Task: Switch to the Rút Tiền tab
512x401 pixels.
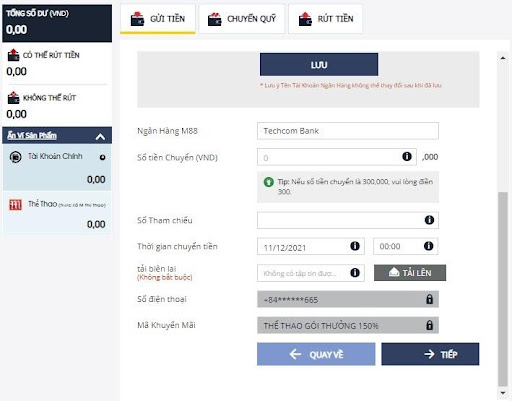Action: 325,19
